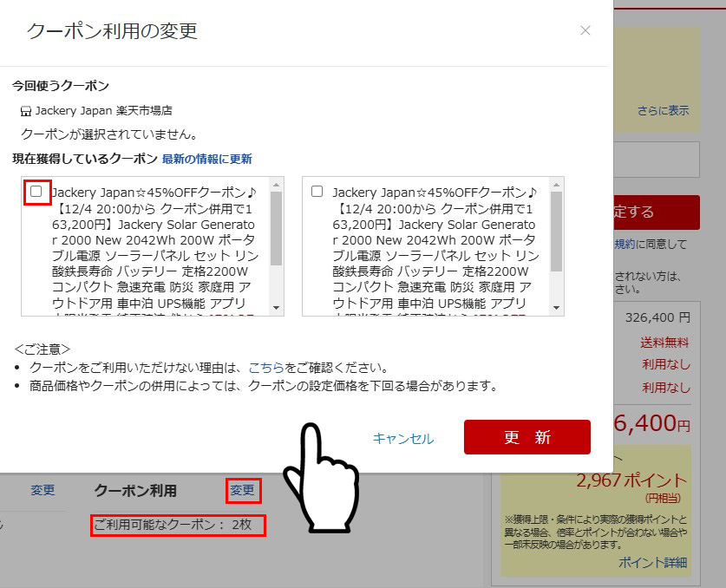Tick the second coupon's checkbox
This screenshot has height=588, width=726.
pyautogui.click(x=317, y=191)
